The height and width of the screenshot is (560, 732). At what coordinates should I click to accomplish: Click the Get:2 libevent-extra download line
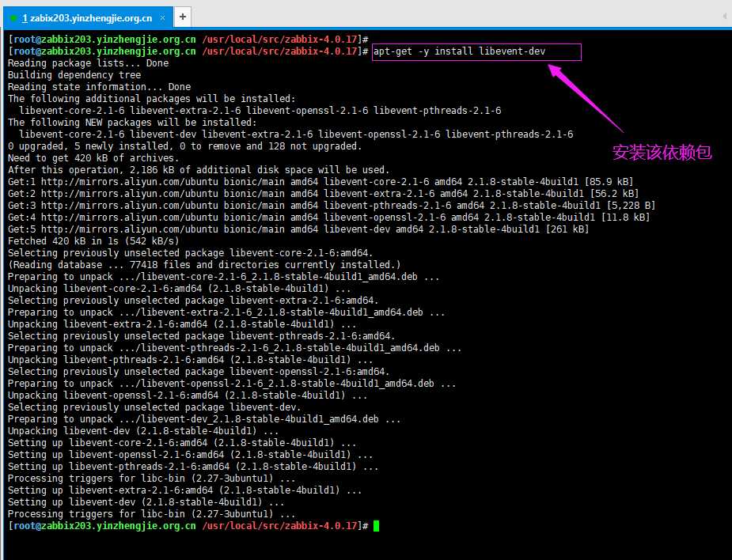[x=324, y=194]
